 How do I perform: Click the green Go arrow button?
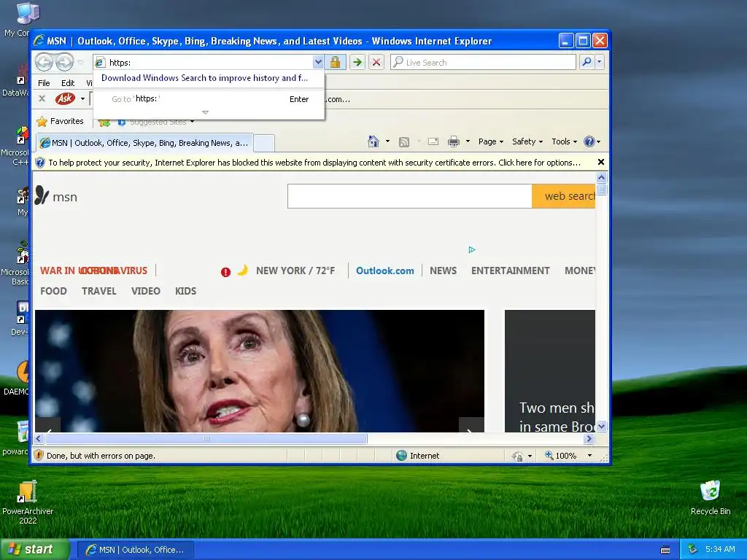[x=357, y=63]
